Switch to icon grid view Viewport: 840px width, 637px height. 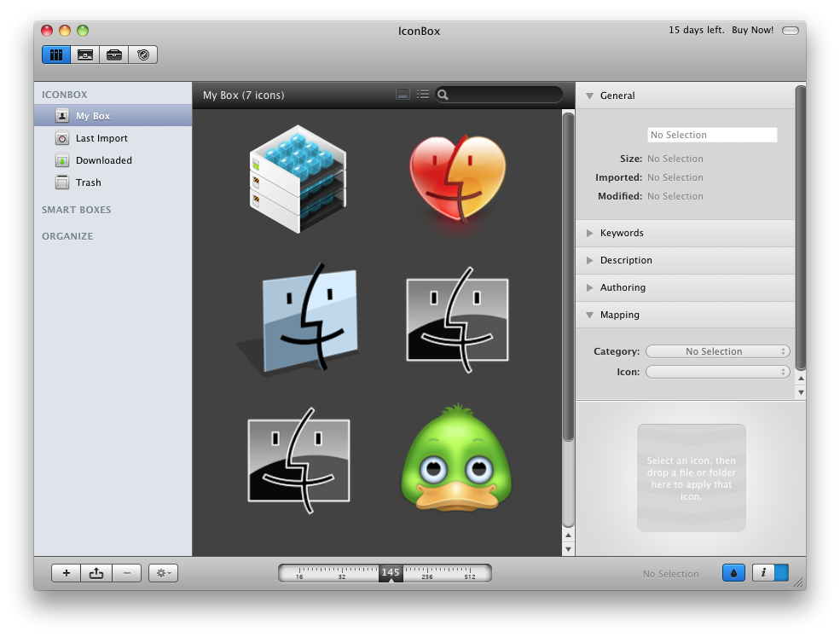point(403,95)
